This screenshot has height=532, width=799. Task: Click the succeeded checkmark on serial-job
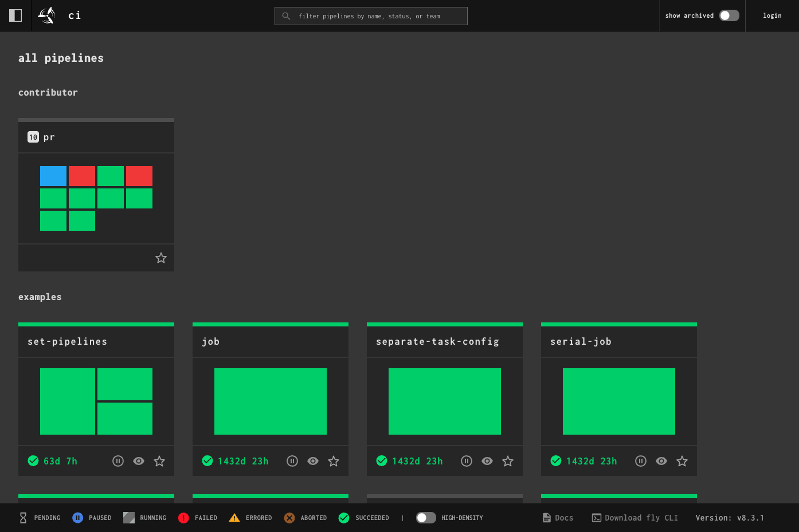[x=556, y=461]
